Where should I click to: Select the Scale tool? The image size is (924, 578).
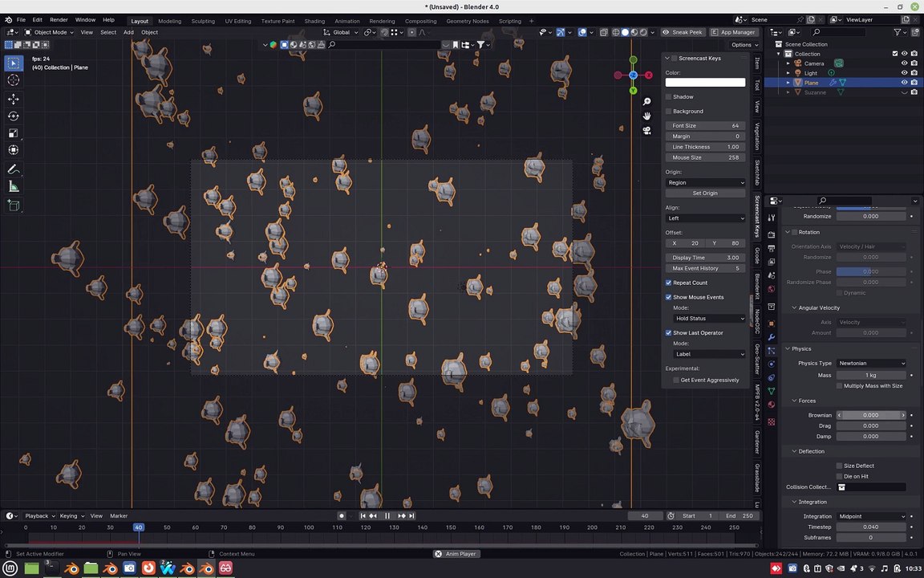pos(14,133)
